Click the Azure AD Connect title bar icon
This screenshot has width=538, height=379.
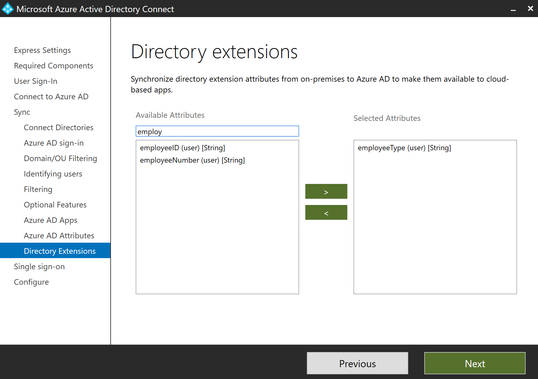pos(7,9)
